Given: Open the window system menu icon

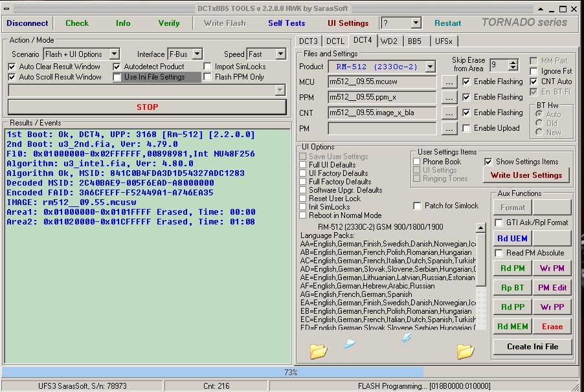Looking at the screenshot, I should point(6,8).
